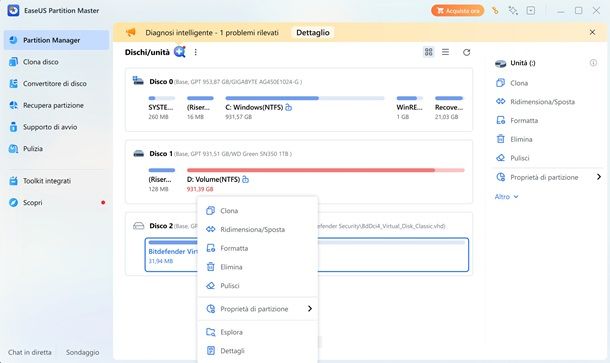
Task: Click the Clona disco sidebar icon
Action: [13, 62]
